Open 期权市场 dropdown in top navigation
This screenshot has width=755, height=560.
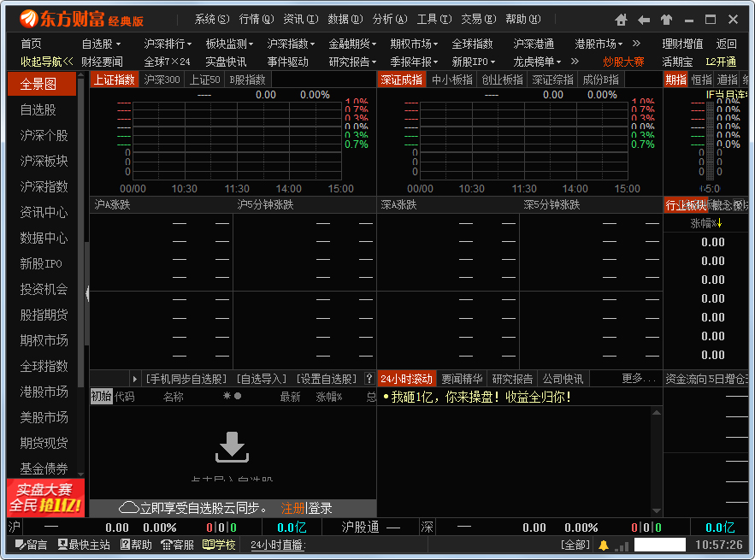click(x=414, y=44)
